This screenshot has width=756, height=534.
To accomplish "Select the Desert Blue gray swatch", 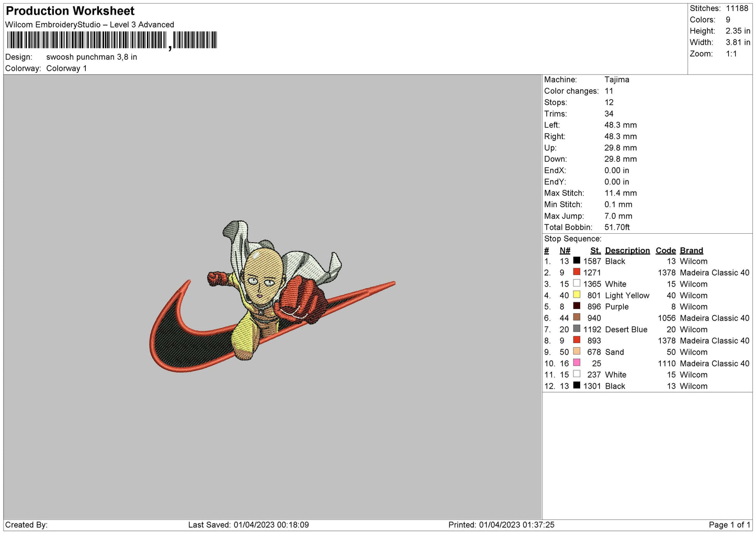I will [x=577, y=329].
